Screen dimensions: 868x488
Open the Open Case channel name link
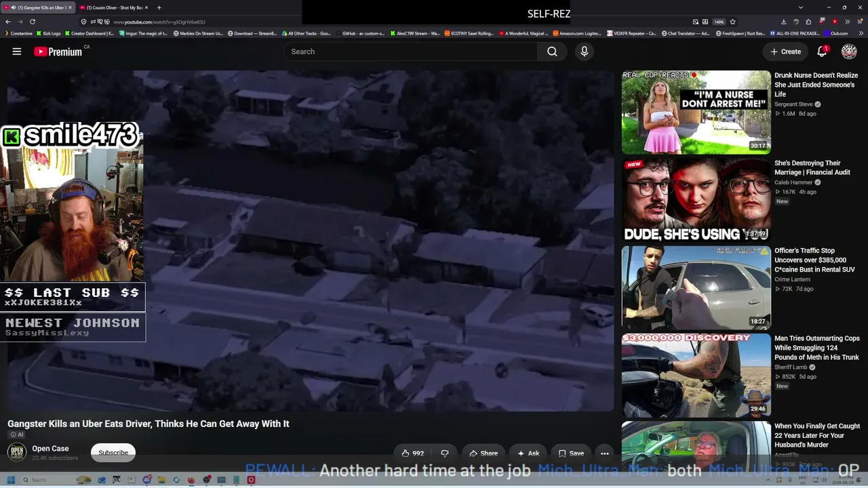[50, 448]
